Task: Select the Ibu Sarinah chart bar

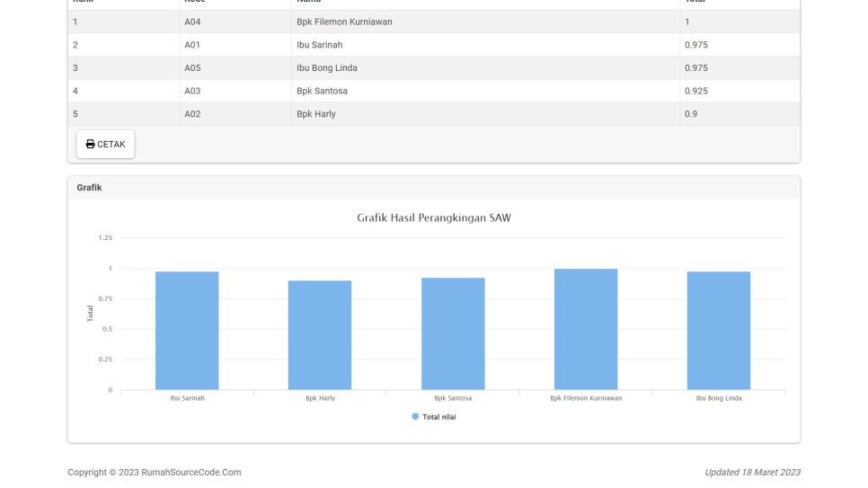Action: tap(187, 330)
